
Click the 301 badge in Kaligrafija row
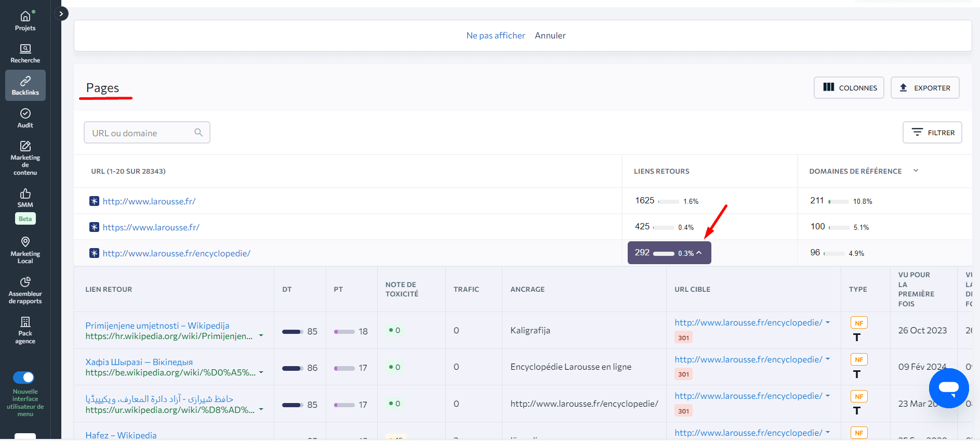point(684,338)
